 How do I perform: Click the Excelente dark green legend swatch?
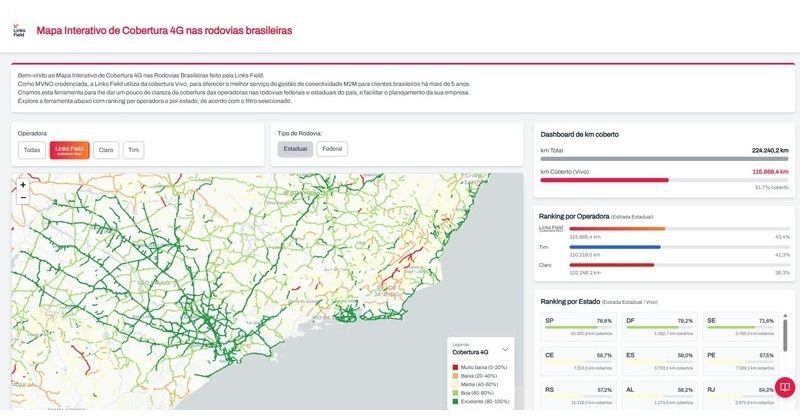point(455,402)
